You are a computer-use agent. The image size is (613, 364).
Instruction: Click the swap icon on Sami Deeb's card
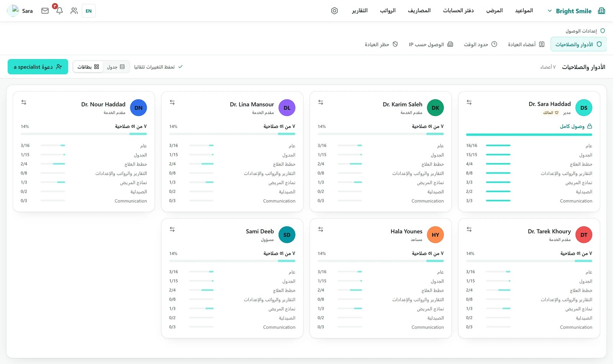coord(172,230)
